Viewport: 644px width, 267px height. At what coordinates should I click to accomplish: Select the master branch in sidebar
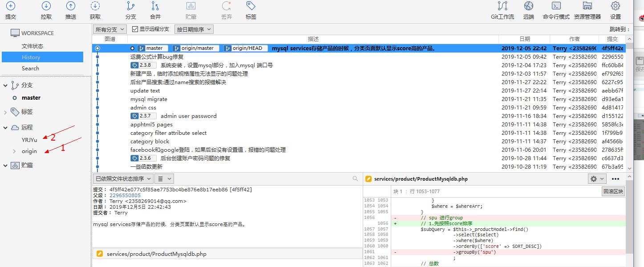(31, 97)
